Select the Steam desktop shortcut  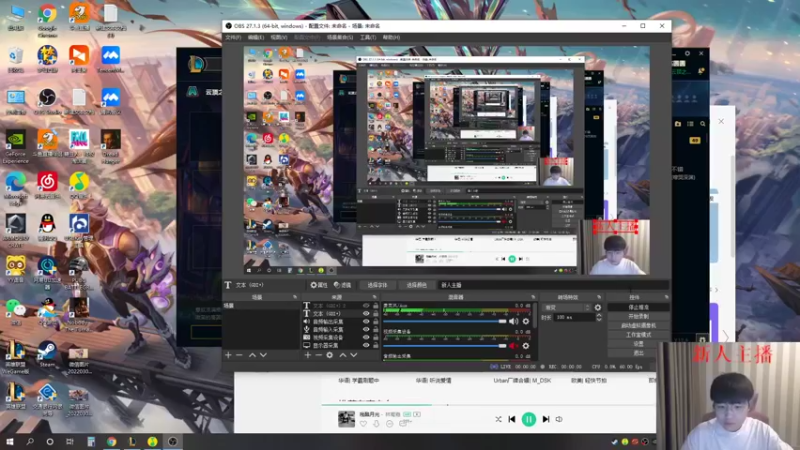(x=47, y=354)
